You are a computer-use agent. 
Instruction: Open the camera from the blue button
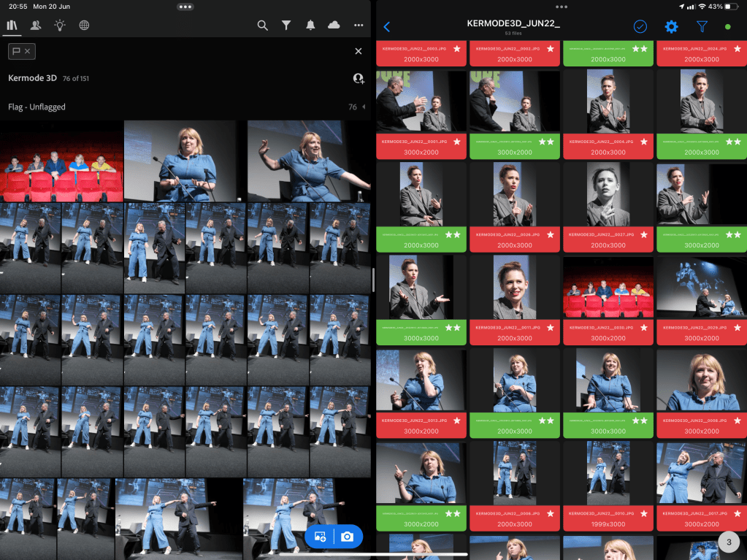[348, 537]
